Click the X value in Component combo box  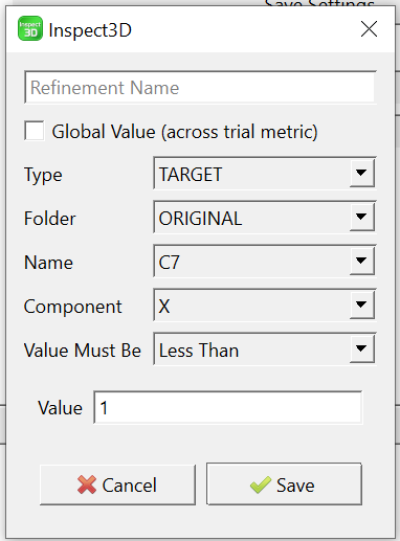tap(164, 306)
